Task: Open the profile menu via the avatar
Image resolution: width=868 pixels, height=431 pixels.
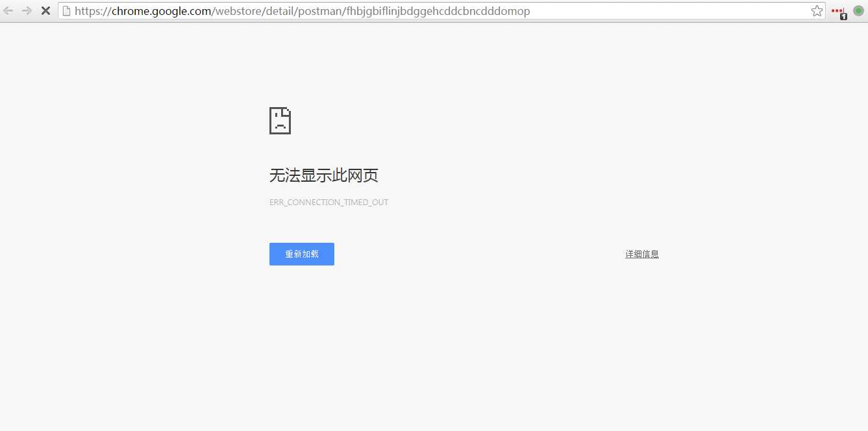Action: coord(858,10)
